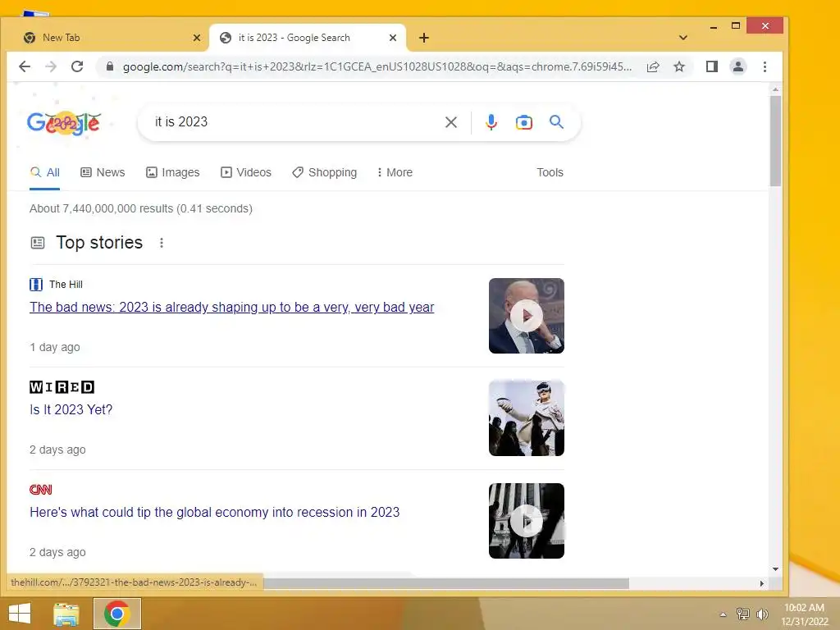Open The Hill bad news article
840x630 pixels.
coord(231,308)
